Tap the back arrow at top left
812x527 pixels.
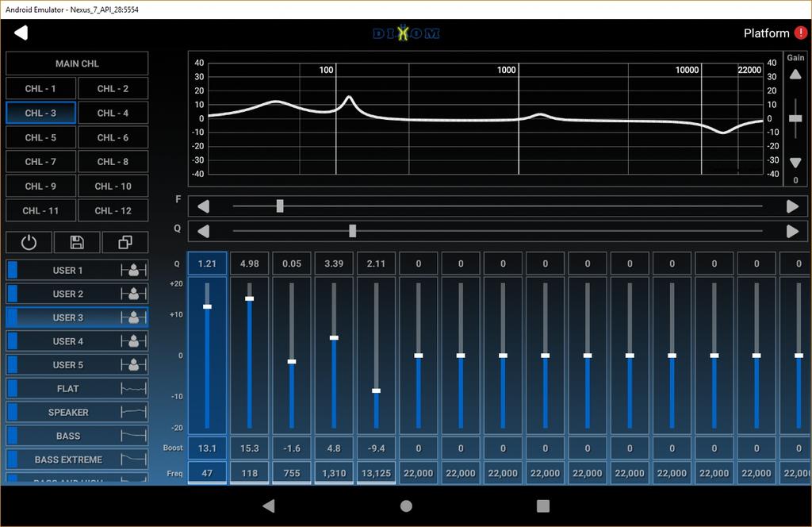[21, 33]
